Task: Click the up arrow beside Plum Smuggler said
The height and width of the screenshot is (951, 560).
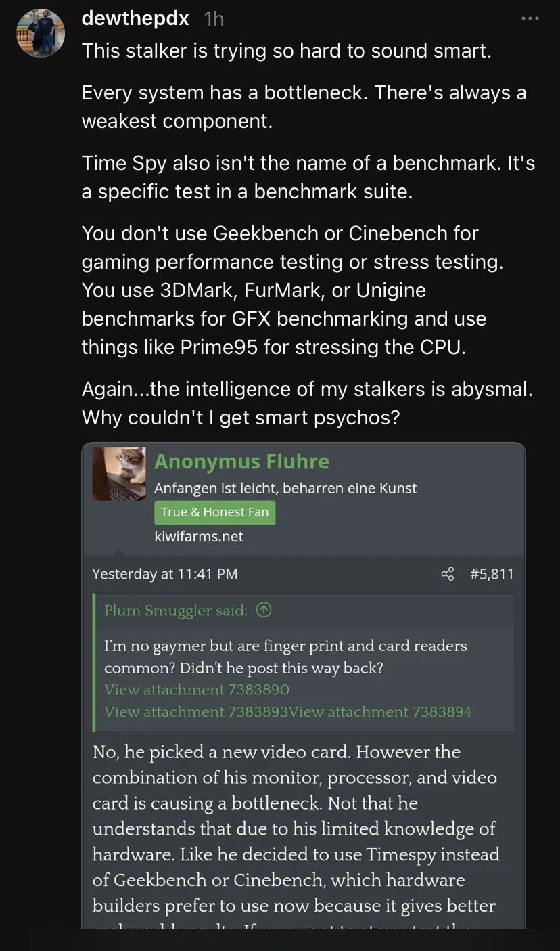Action: pos(264,611)
